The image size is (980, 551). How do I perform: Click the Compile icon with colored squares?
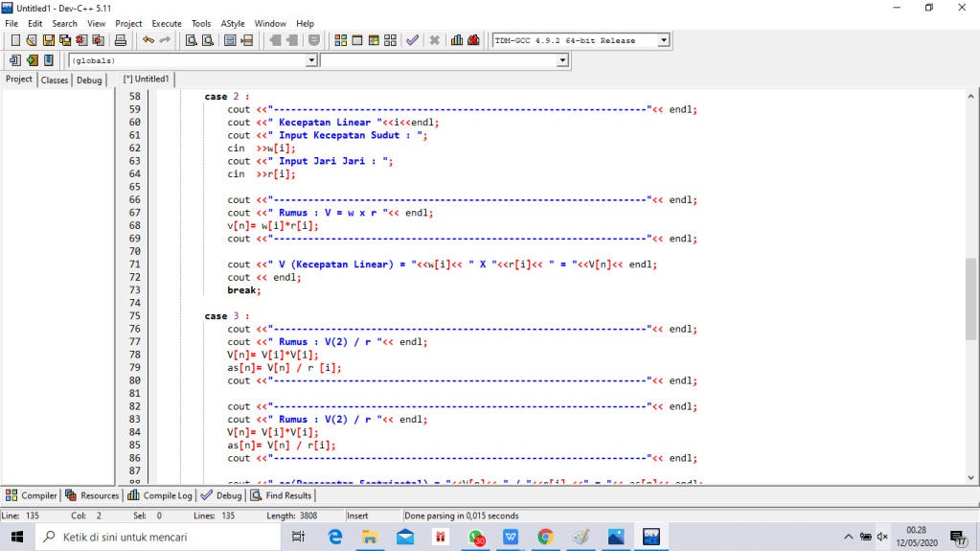point(341,40)
